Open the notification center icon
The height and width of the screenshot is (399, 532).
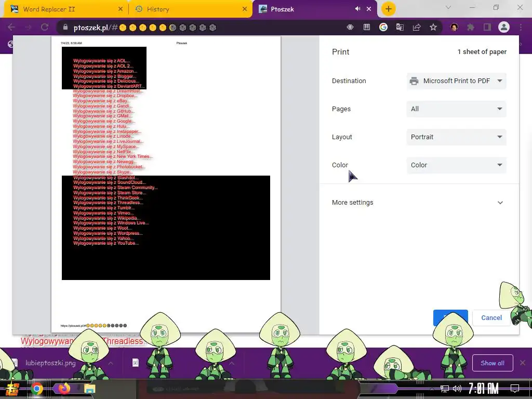click(515, 389)
